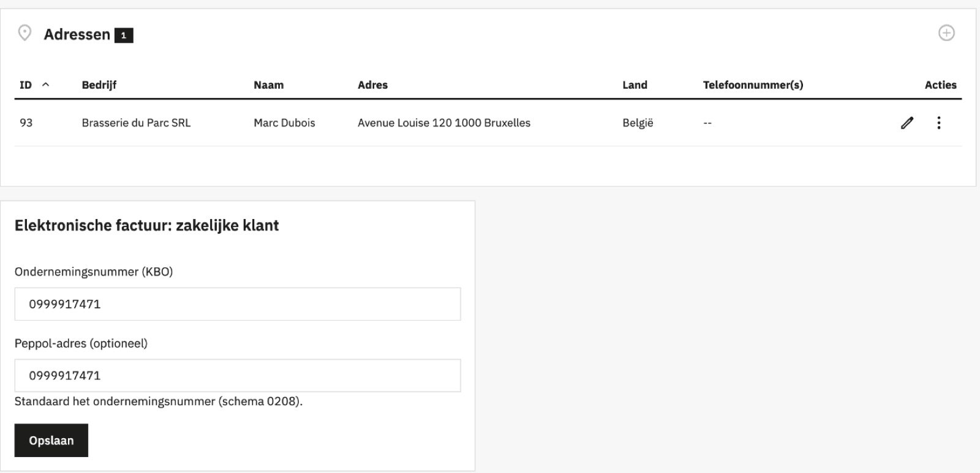Click the Adressen section heading
Viewport: 980px width, 473px height.
[77, 34]
